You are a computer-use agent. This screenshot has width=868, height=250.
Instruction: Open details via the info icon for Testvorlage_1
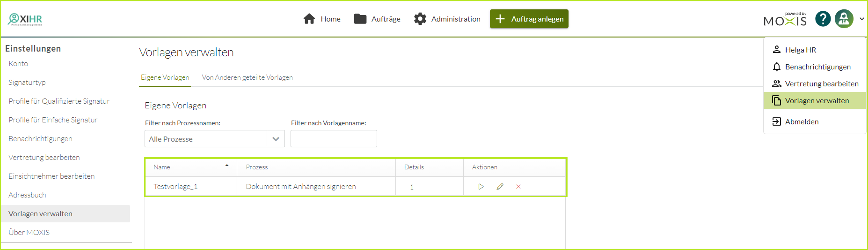point(412,186)
